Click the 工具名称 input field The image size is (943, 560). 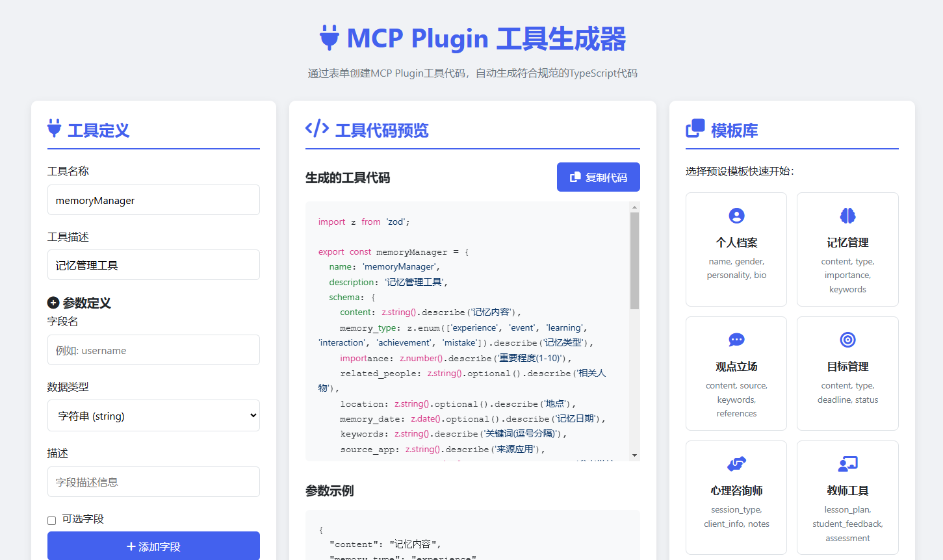[153, 199]
